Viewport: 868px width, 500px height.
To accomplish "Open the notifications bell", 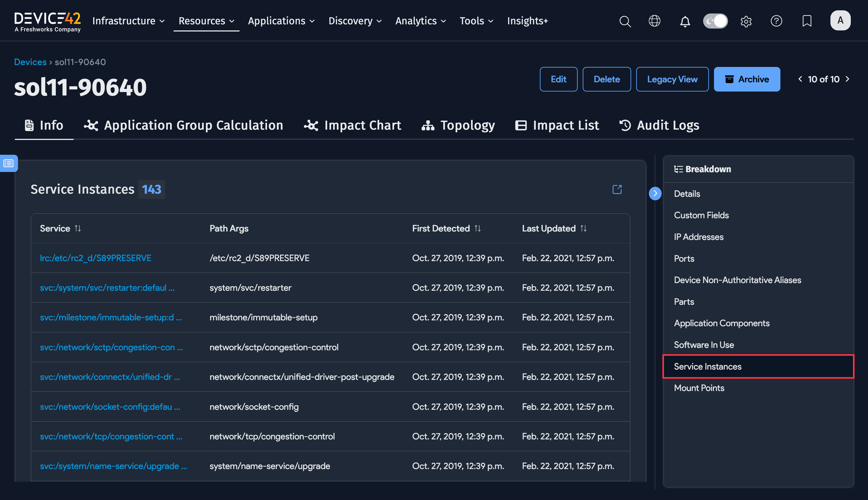I will click(x=685, y=21).
